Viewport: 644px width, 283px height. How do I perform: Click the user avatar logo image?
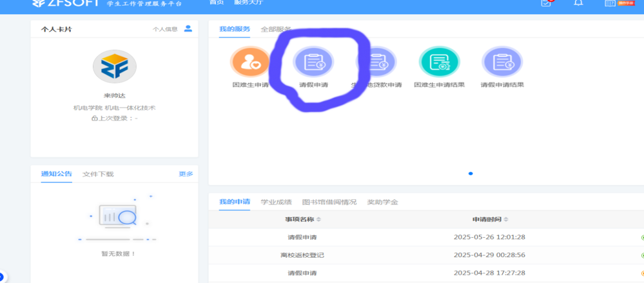coord(114,66)
